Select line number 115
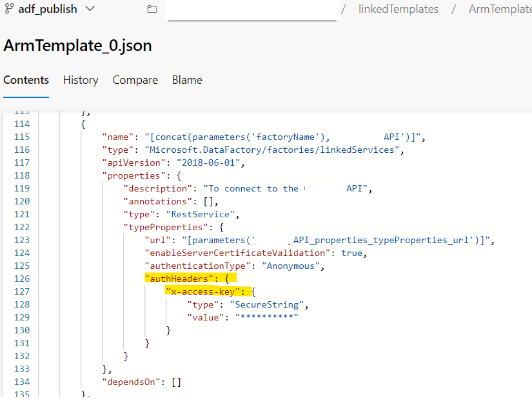Viewport: 532px width, 403px height. tap(22, 136)
